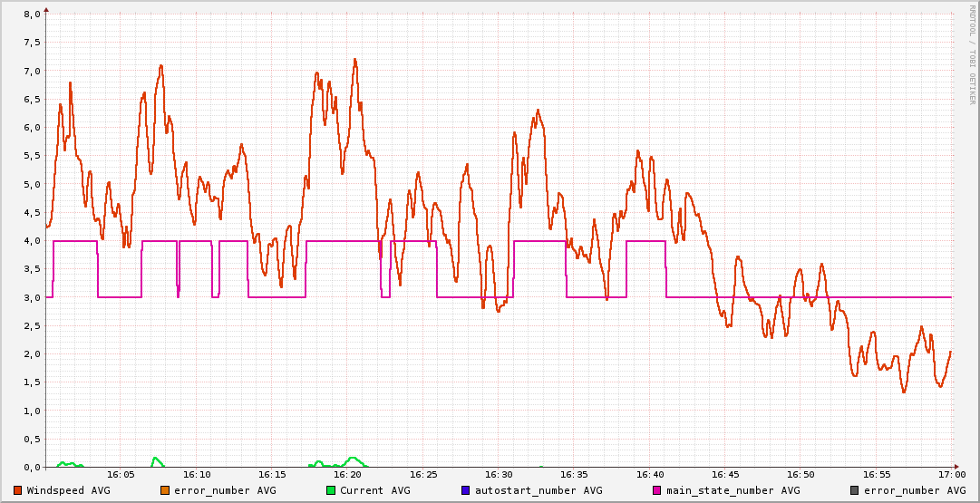Screen dimensions: 980x503
Task: Click the 16:05 time axis label
Action: (x=121, y=474)
